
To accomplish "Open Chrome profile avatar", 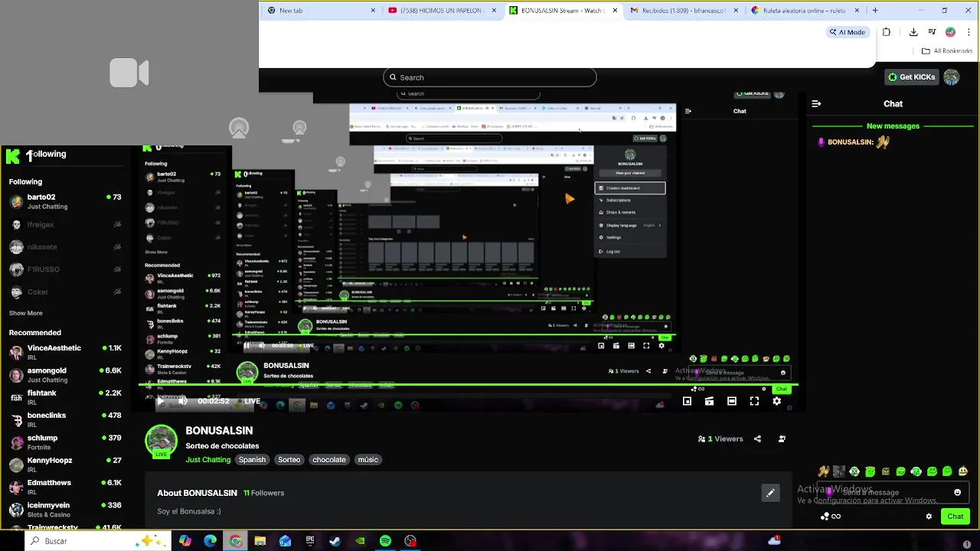I will pos(950,32).
